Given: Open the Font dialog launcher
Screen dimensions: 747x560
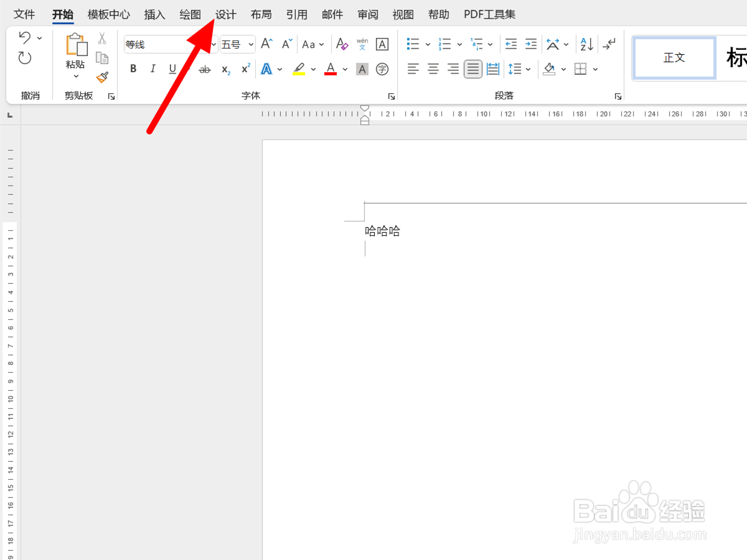Looking at the screenshot, I should (392, 96).
